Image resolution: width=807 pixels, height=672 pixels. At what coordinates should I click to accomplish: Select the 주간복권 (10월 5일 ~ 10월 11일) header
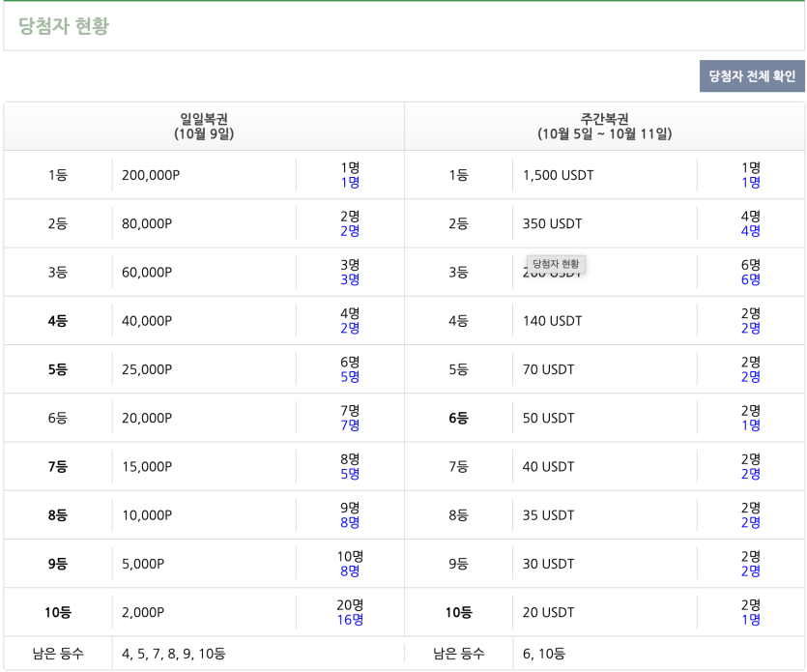605,126
